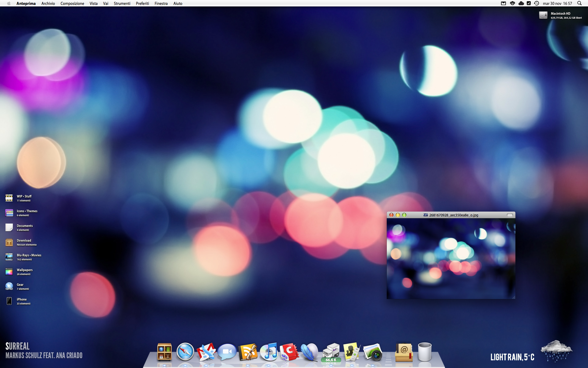Click the rain cloud weather widget icon
The width and height of the screenshot is (588, 368).
556,351
